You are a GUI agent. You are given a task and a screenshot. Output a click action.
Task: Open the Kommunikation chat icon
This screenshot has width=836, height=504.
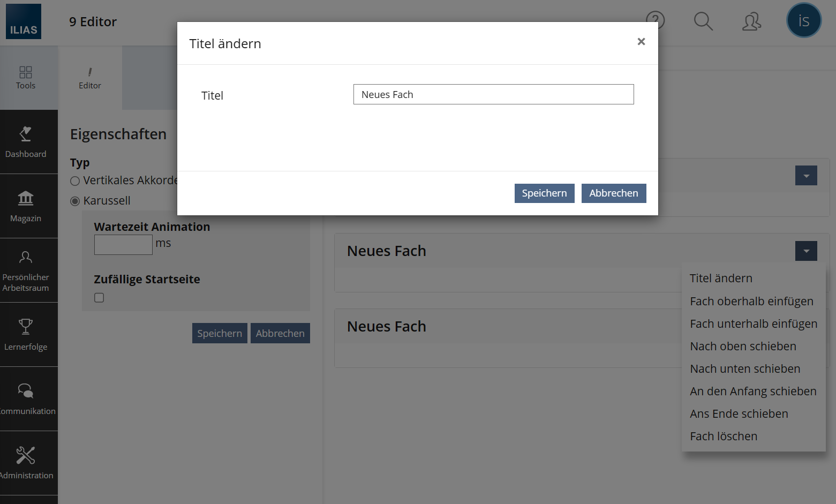(26, 399)
